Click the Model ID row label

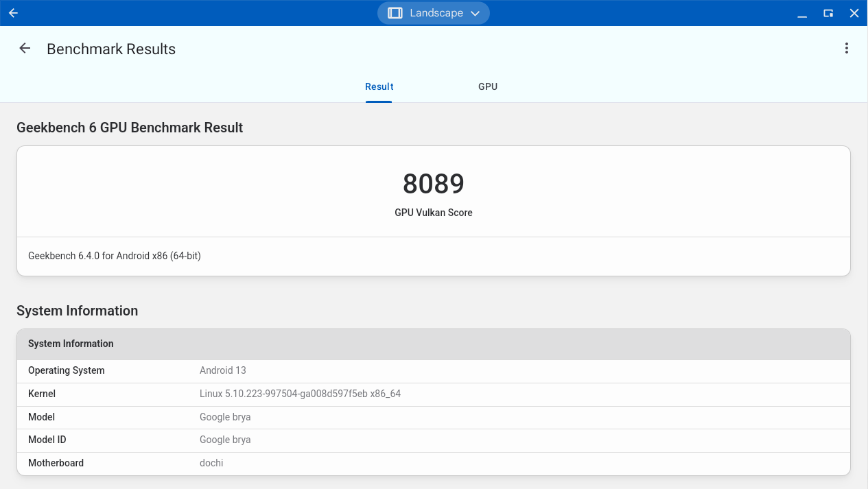click(x=47, y=440)
